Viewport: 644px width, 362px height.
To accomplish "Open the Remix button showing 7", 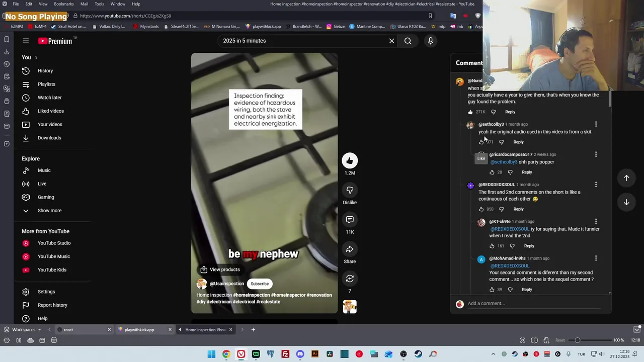I will pos(350,279).
